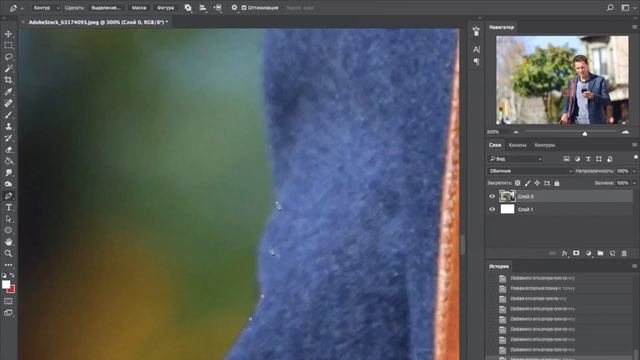Select the Ellipse shape tool
640x360 pixels.
coord(8,231)
